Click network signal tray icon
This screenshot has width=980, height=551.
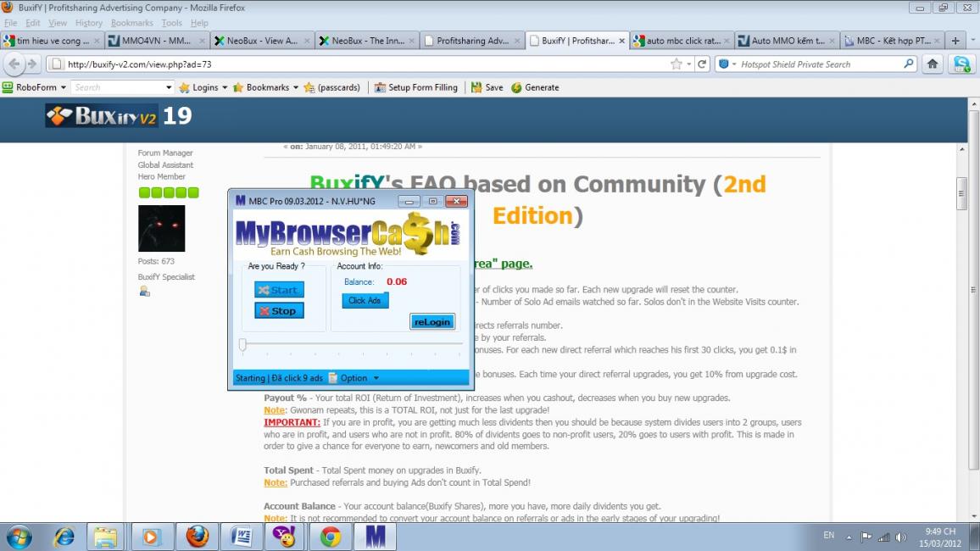coord(883,537)
